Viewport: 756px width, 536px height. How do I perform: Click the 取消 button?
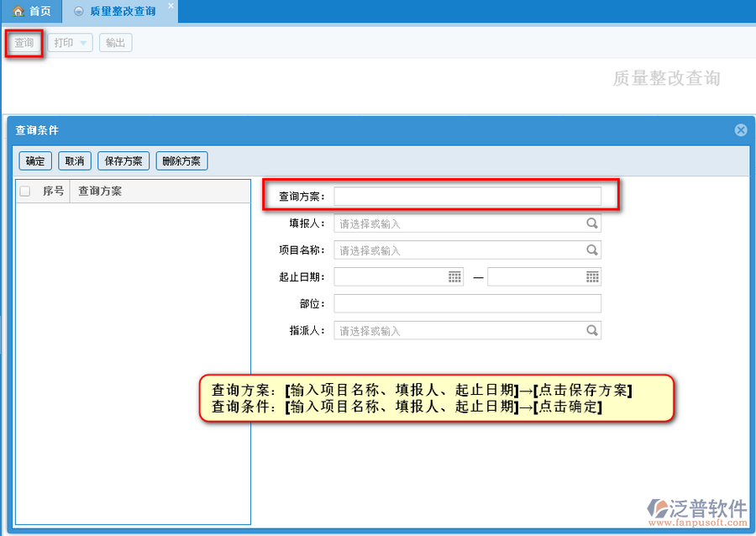[x=75, y=161]
